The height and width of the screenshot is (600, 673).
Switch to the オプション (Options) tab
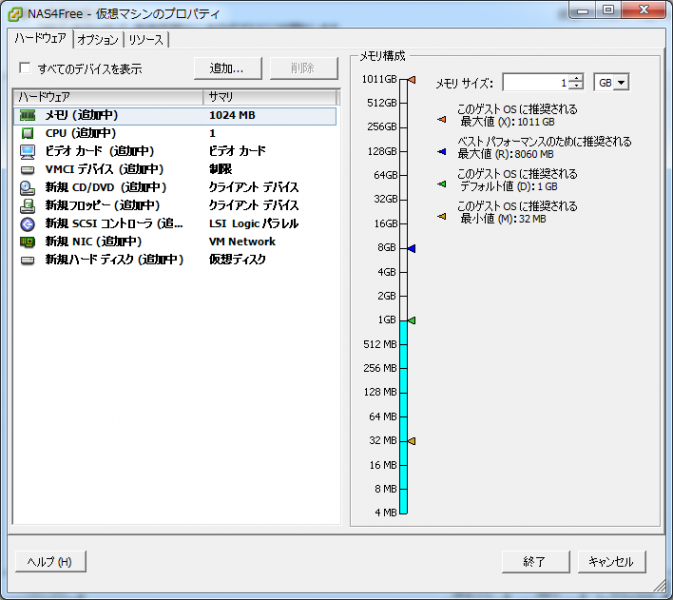[x=98, y=40]
